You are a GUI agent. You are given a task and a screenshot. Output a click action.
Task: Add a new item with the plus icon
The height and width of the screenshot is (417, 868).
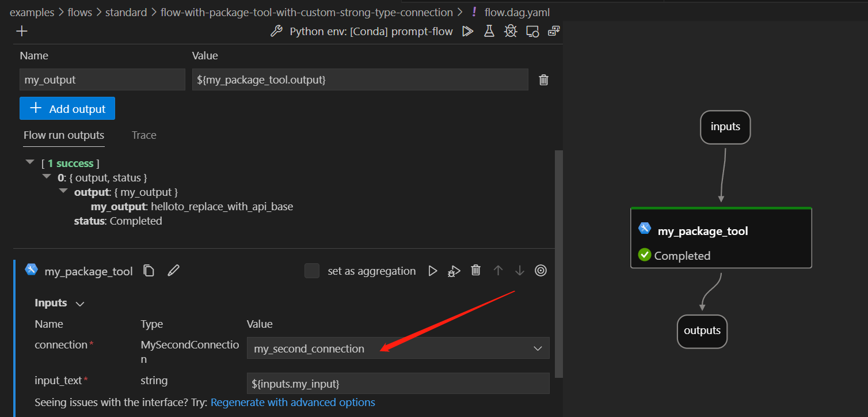tap(21, 31)
